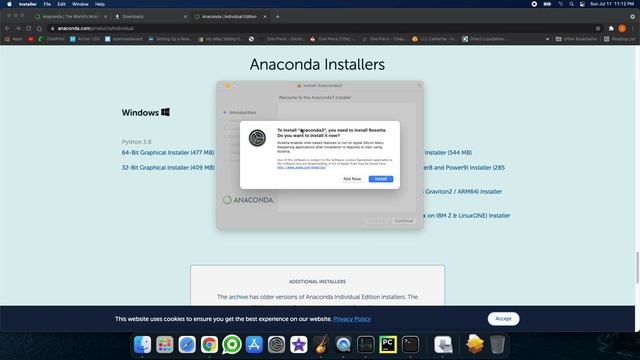The image size is (640, 360).
Task: Open the Chrome profile avatar
Action: pyautogui.click(x=622, y=28)
